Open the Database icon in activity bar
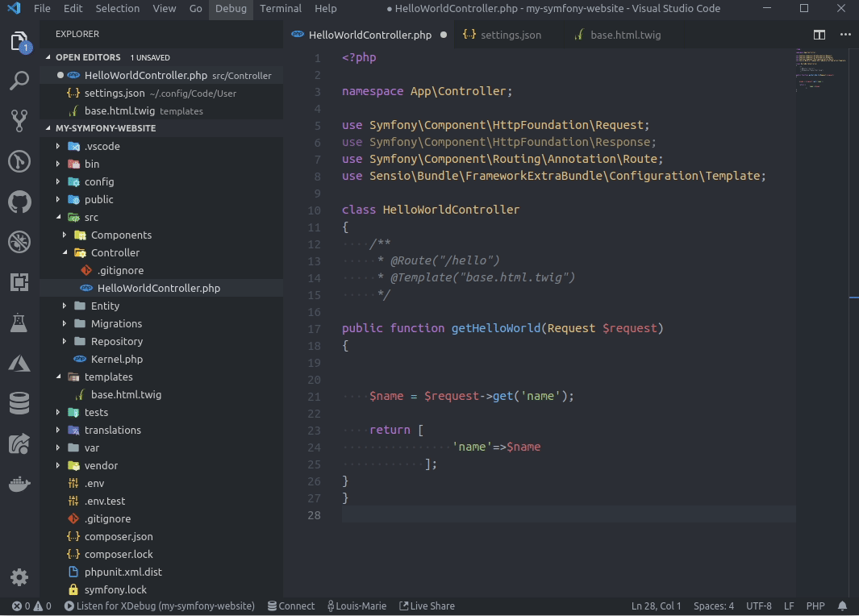 19,404
